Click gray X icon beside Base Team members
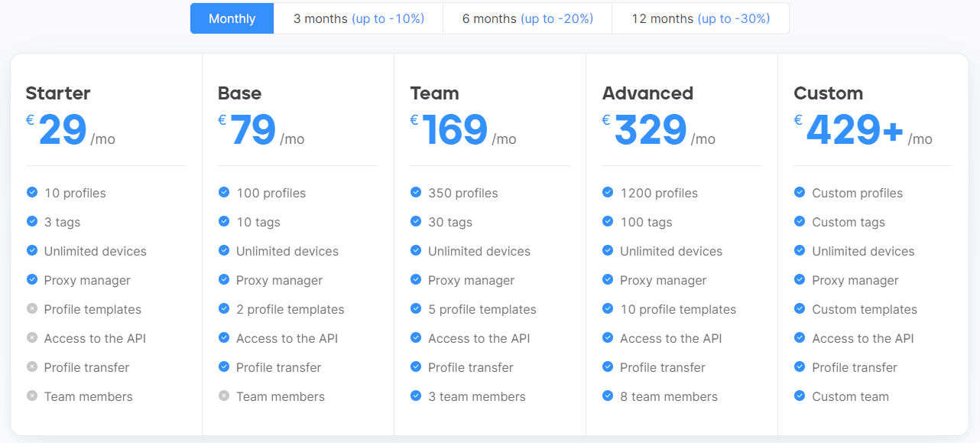 [x=224, y=396]
